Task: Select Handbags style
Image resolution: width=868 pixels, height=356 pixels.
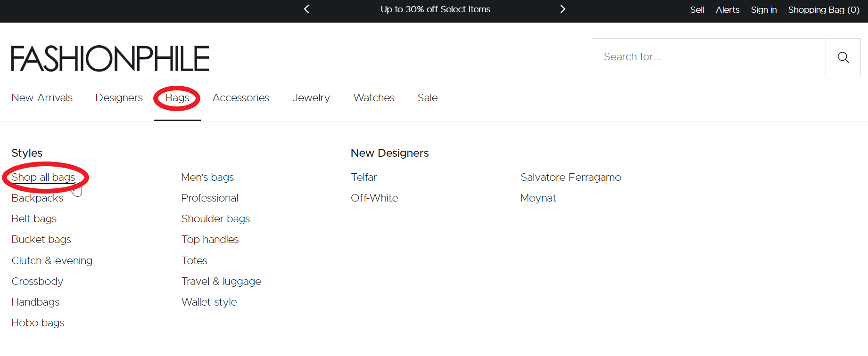Action: (35, 302)
